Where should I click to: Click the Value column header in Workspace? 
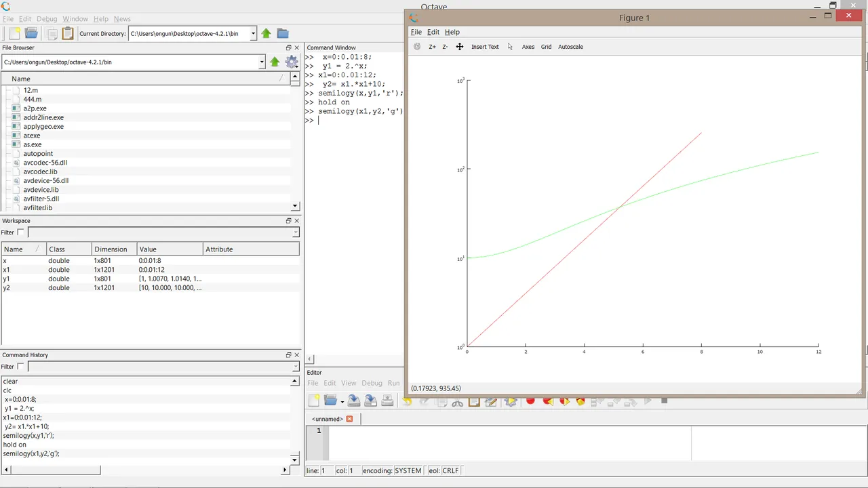tap(170, 249)
